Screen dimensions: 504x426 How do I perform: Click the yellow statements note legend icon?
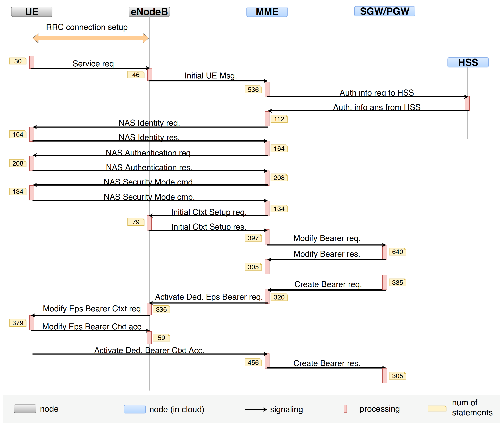click(437, 408)
